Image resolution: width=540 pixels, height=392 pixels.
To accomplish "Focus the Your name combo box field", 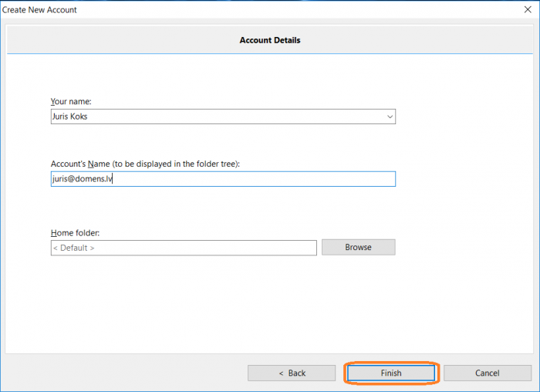I will [x=223, y=117].
